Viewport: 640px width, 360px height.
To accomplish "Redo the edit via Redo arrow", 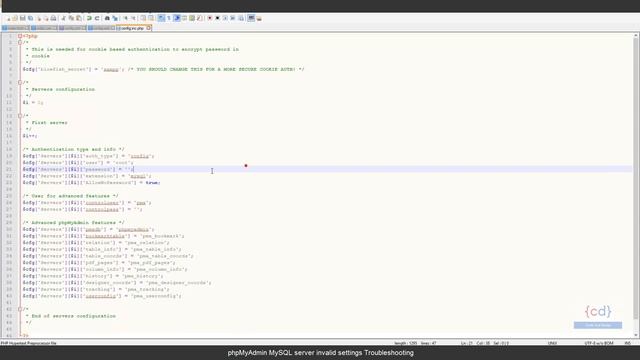I will [97, 18].
